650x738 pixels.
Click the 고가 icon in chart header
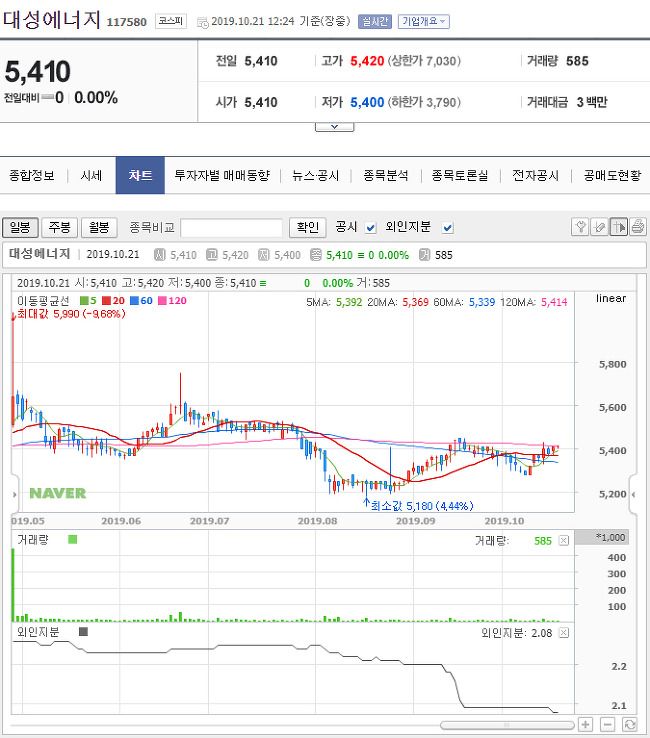[x=212, y=255]
